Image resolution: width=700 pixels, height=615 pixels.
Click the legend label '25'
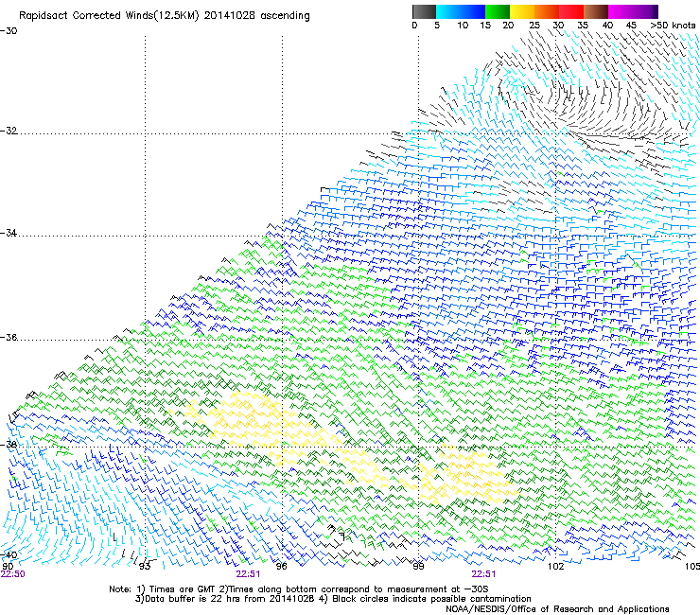pyautogui.click(x=534, y=26)
